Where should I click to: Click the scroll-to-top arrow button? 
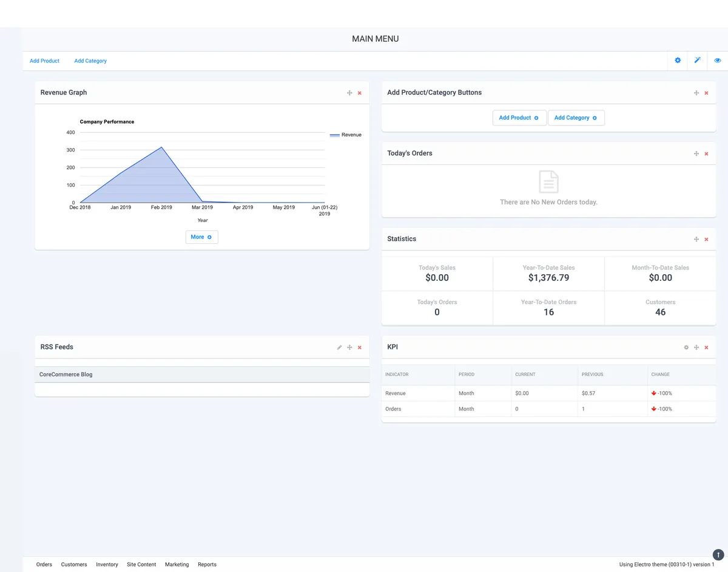pos(718,554)
